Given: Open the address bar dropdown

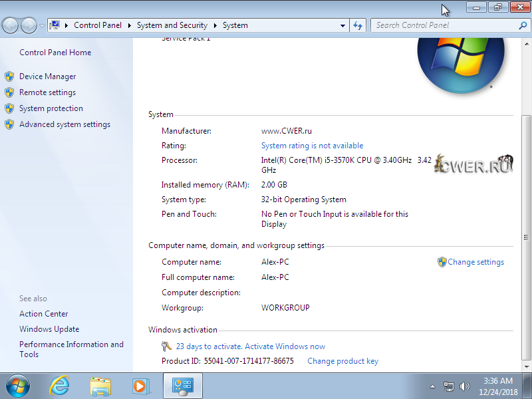Looking at the screenshot, I should [342, 25].
